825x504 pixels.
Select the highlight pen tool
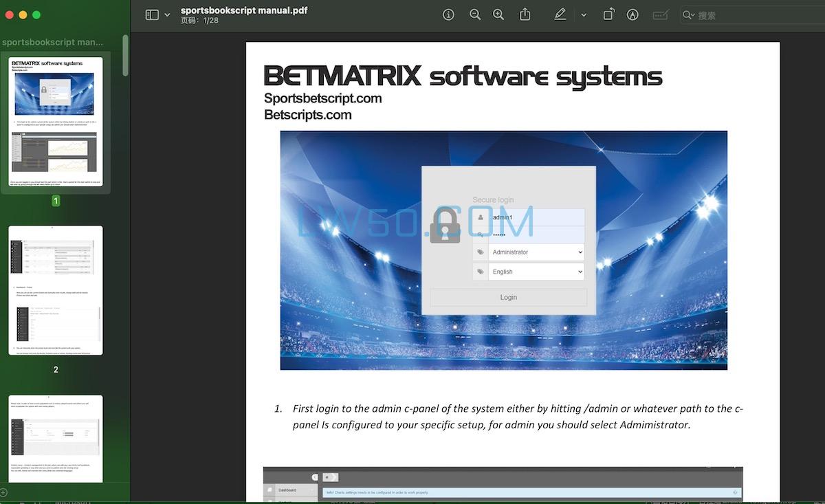(x=560, y=14)
